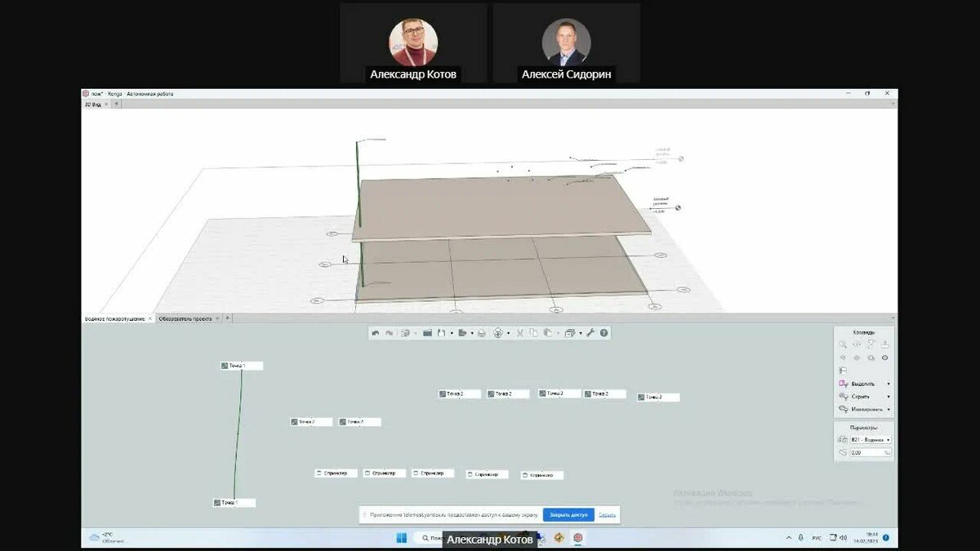Expand the Скрыть dropdown arrow
The height and width of the screenshot is (551, 980).
pos(889,397)
